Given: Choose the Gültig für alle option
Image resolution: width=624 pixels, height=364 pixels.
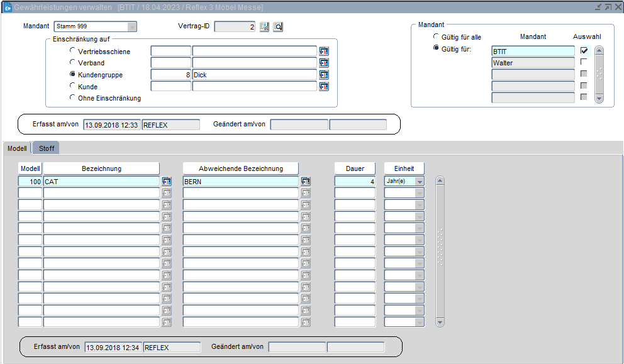Looking at the screenshot, I should coord(437,37).
